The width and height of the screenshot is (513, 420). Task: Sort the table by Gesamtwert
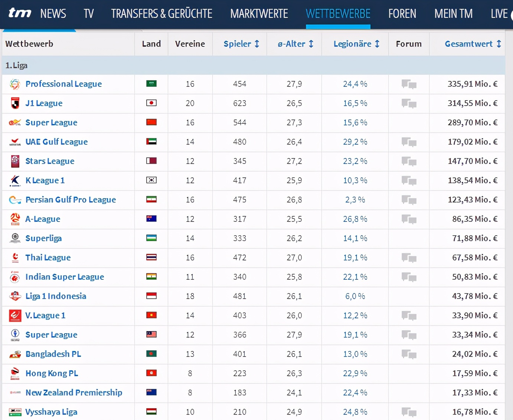click(473, 44)
